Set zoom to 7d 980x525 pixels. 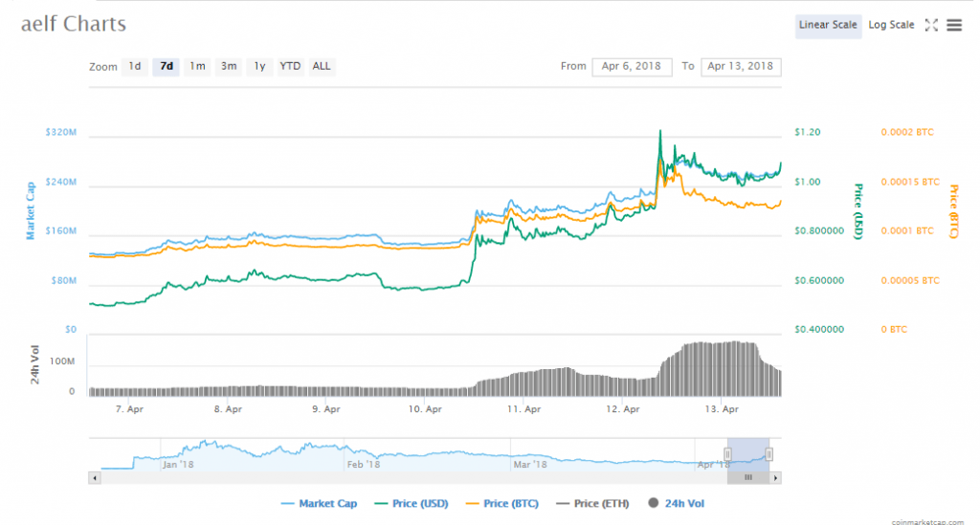pyautogui.click(x=167, y=66)
